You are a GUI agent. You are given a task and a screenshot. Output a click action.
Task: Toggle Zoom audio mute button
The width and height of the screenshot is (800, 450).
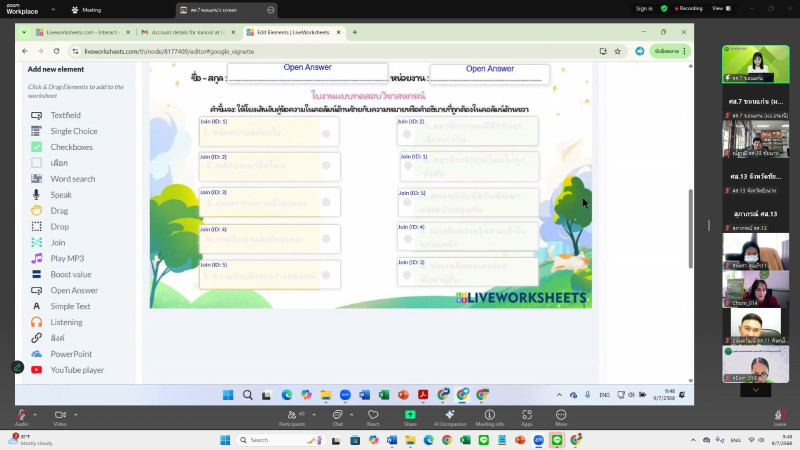pyautogui.click(x=21, y=417)
